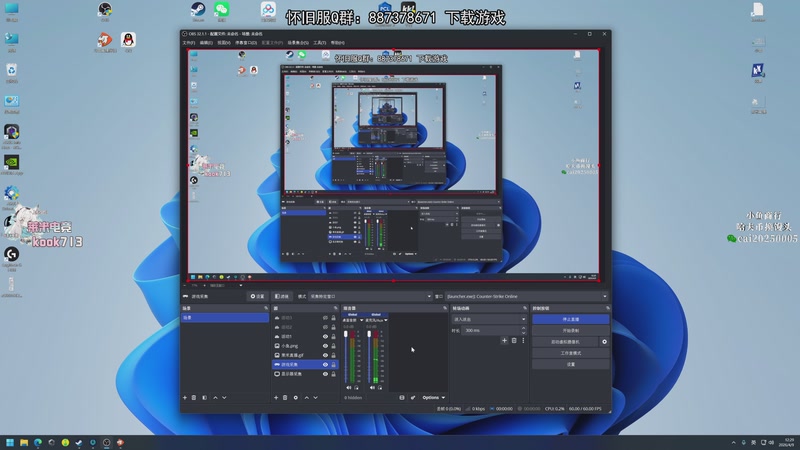
Task: Open the Scene Collection menu
Action: [x=298, y=43]
